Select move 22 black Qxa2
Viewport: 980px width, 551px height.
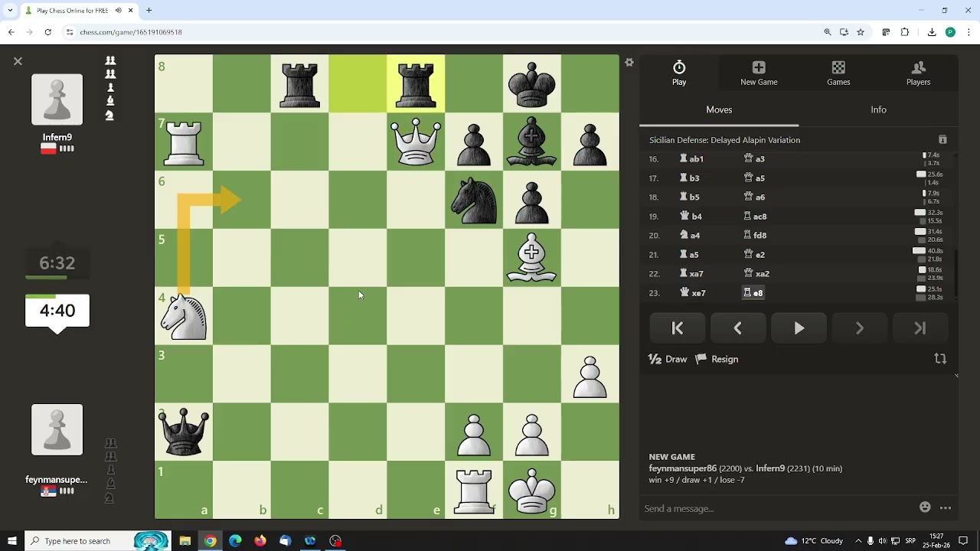(756, 274)
